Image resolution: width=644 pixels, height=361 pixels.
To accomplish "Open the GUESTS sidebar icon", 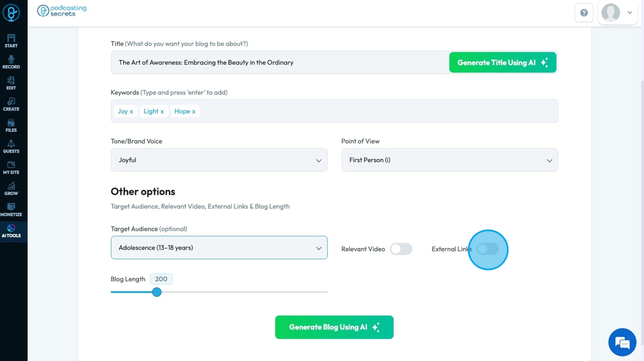I will tap(11, 146).
